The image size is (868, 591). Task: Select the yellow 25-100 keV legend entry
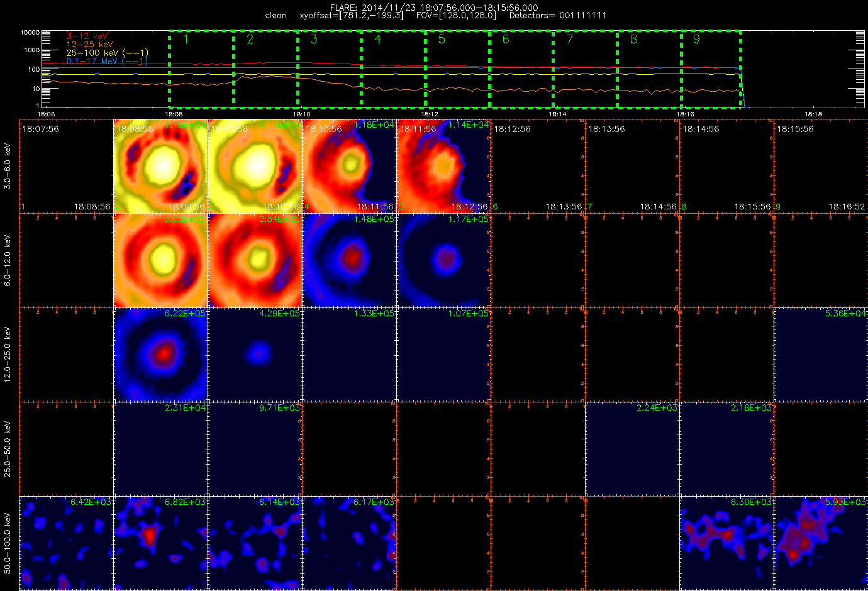(x=108, y=53)
